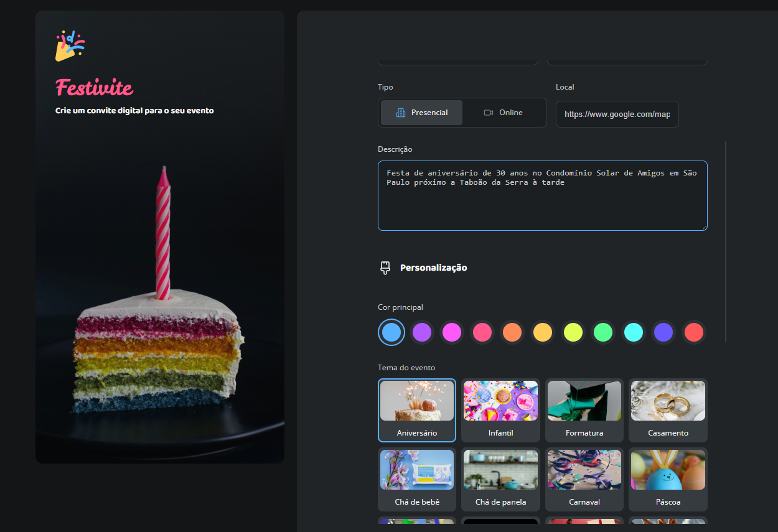Select the Presencial event type
778x532 pixels.
421,113
